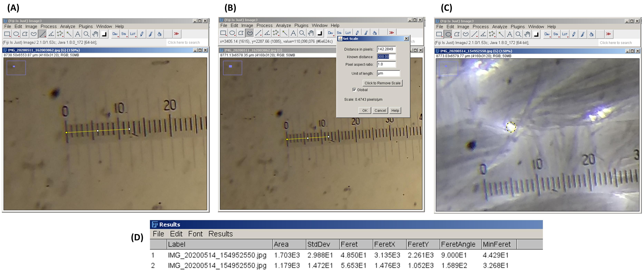The height and width of the screenshot is (270, 644).
Task: Select the Magnifying glass tool in panel C
Action: pos(518,34)
